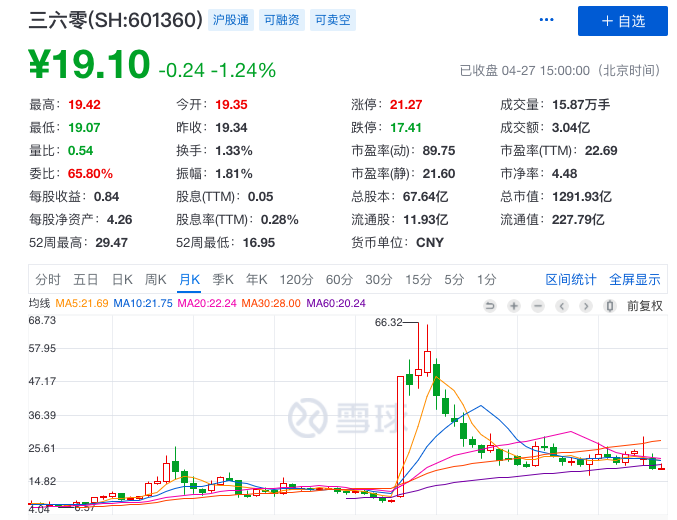Click the 委比 value 65.80%
677x520 pixels.
(x=90, y=174)
